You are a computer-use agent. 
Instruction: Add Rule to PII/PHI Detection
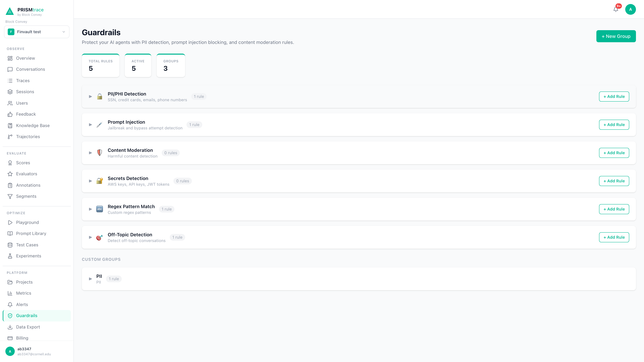tap(614, 97)
